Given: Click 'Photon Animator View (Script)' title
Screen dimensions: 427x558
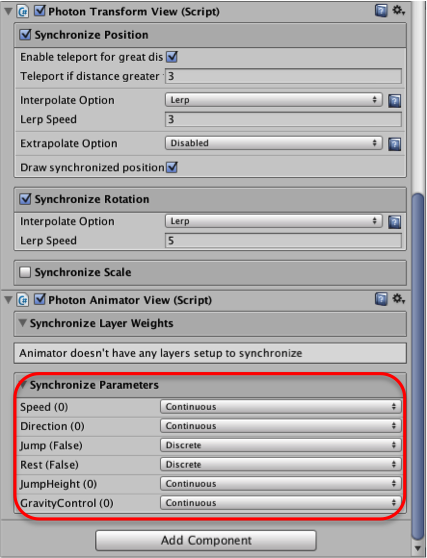Looking at the screenshot, I should pyautogui.click(x=130, y=300).
